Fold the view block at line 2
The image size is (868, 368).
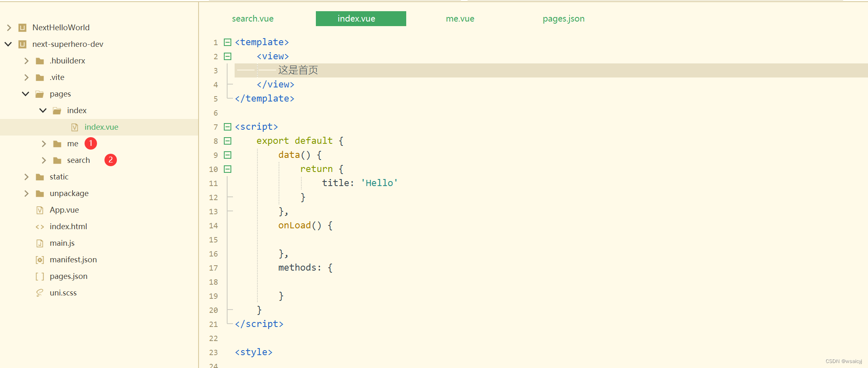(x=228, y=56)
